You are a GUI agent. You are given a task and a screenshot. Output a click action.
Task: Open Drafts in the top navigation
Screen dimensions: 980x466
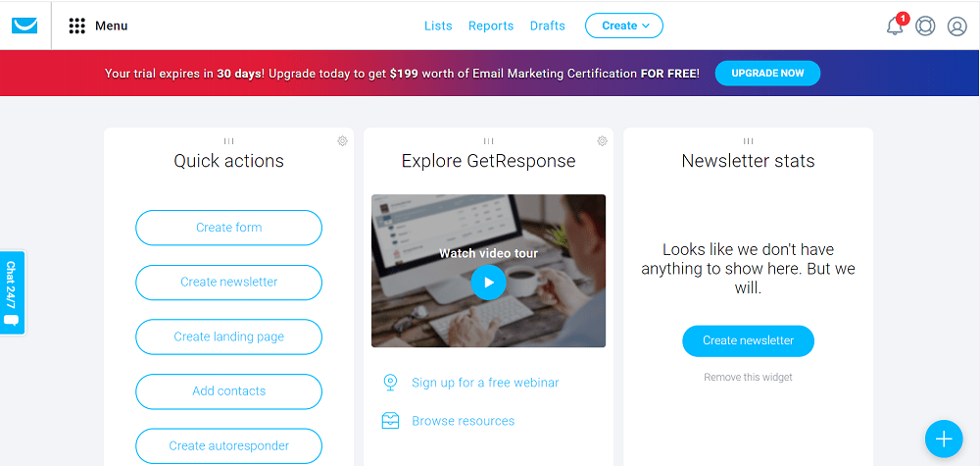tap(548, 26)
